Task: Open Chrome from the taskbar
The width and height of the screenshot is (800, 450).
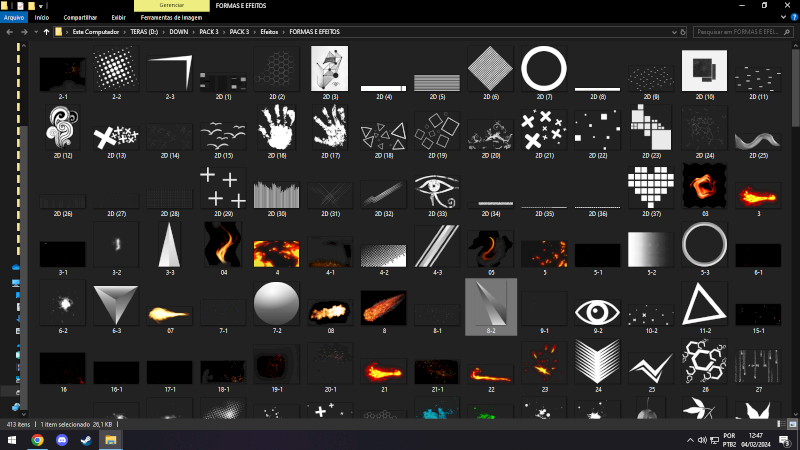Action: [x=37, y=439]
